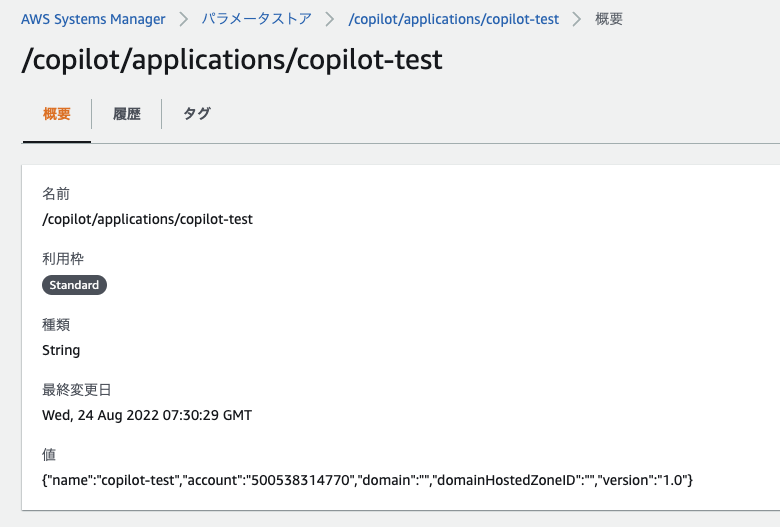Open /copilot/applications/copilot-test breadcrumb link
780x527 pixels.
(x=453, y=19)
